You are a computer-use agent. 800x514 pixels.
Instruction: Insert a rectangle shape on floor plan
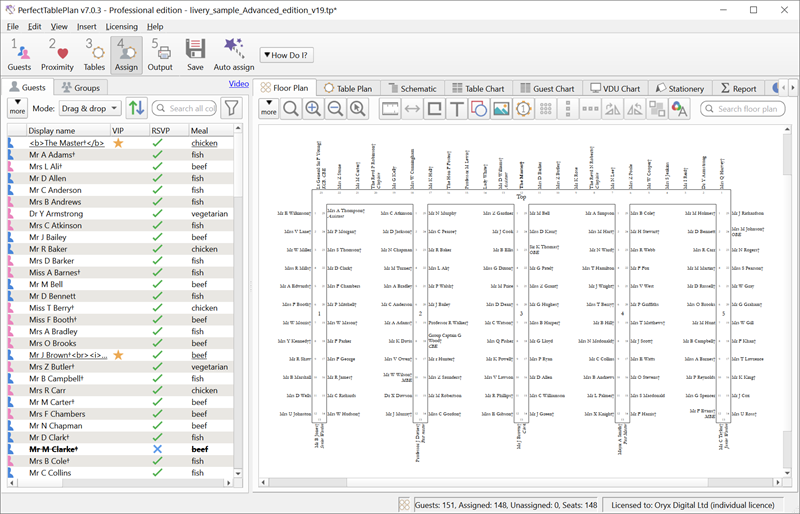tap(435, 109)
